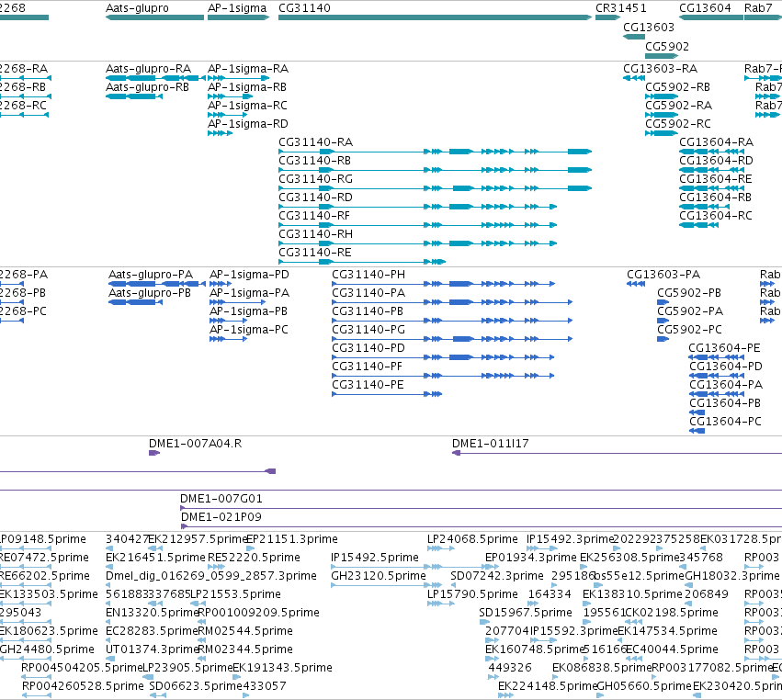Select the LP15790.5prime EST label
This screenshot has width=782, height=700.
tap(472, 594)
